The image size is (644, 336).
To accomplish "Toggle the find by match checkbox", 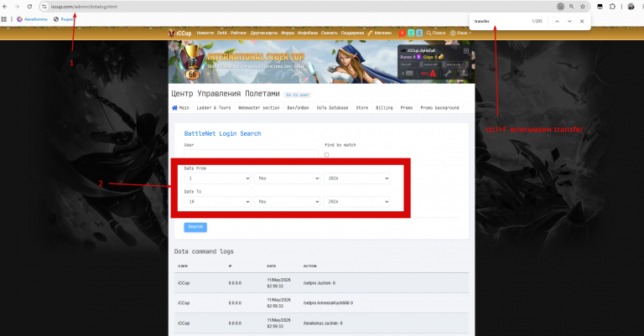I will coord(326,155).
